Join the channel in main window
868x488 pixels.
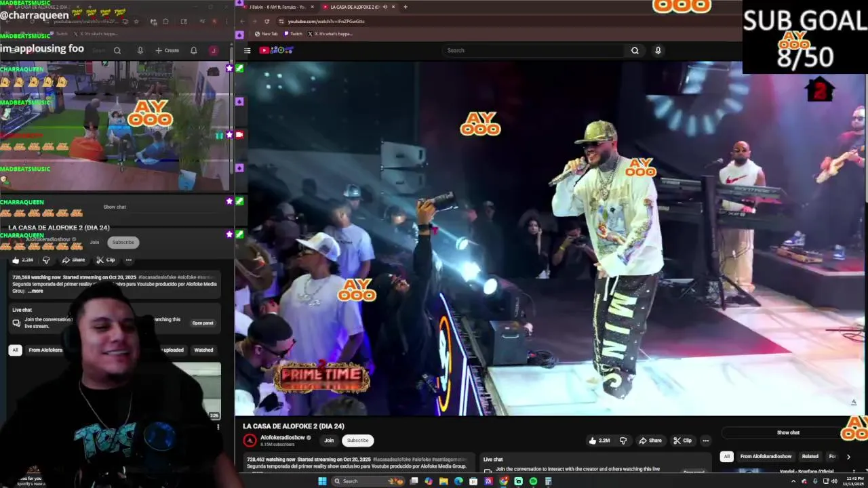pyautogui.click(x=329, y=441)
